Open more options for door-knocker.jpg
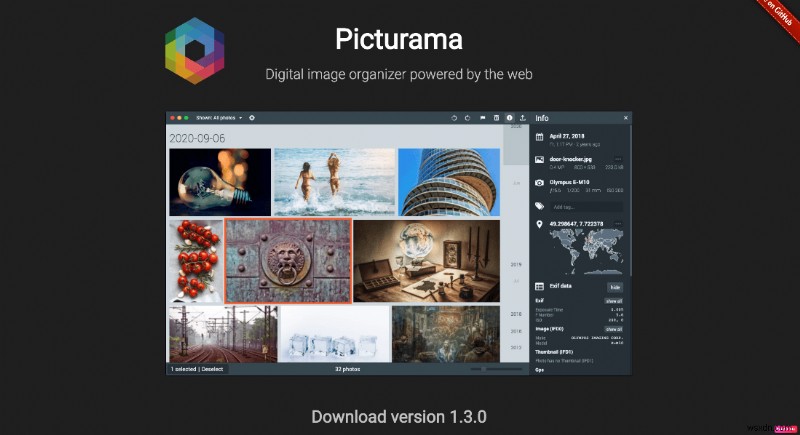Viewport: 800px width, 435px height. (x=618, y=159)
